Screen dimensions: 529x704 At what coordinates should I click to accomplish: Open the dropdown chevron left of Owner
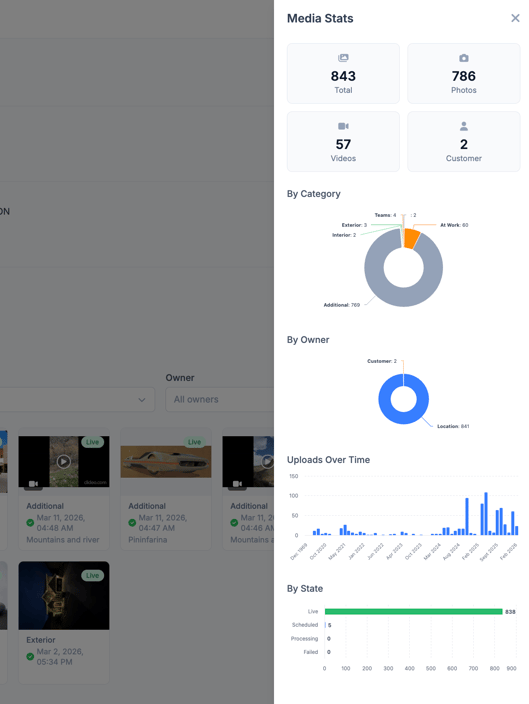(x=141, y=400)
